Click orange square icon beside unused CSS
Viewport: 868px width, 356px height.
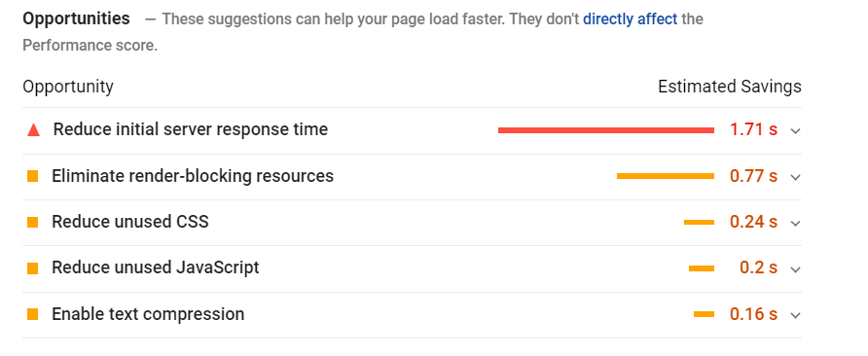click(x=33, y=223)
